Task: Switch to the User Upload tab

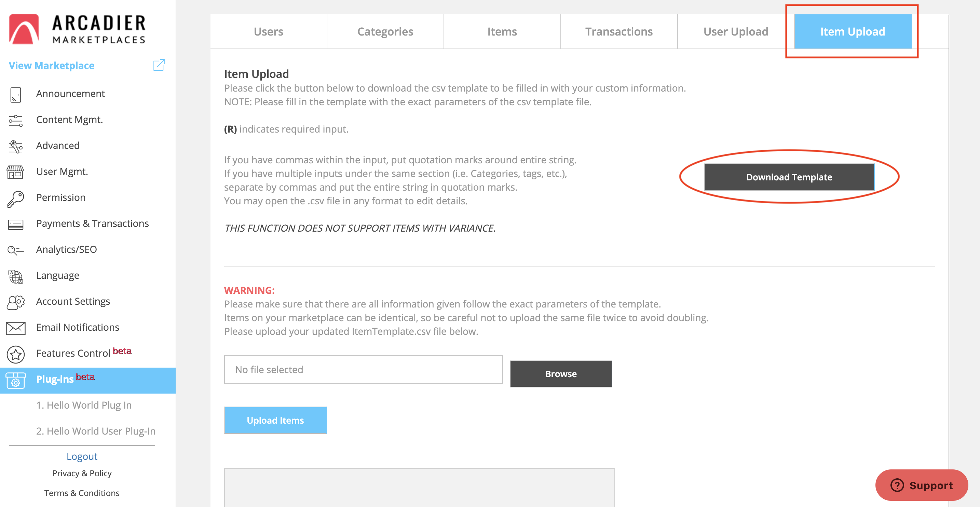Action: coord(735,31)
